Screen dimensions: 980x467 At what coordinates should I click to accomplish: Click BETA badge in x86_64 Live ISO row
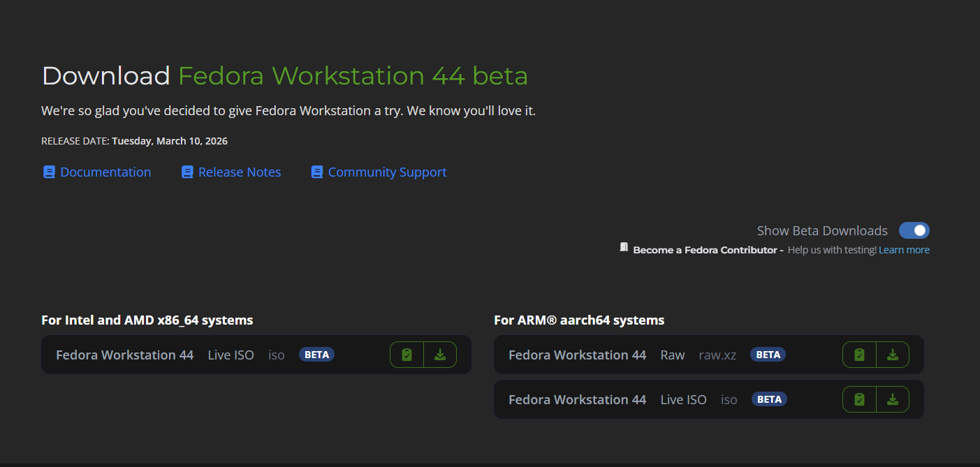point(316,355)
